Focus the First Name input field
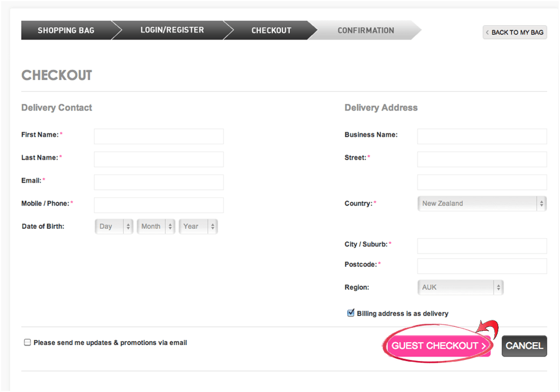The image size is (560, 392). pos(158,136)
